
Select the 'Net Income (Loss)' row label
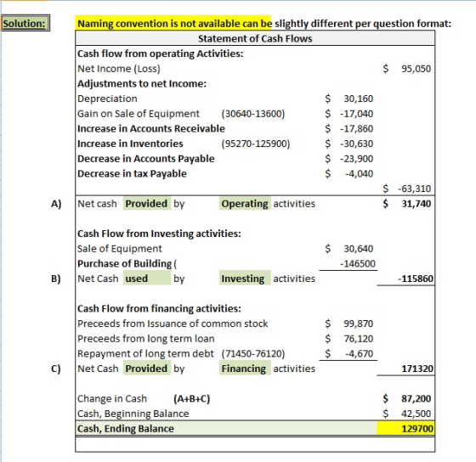pos(119,69)
